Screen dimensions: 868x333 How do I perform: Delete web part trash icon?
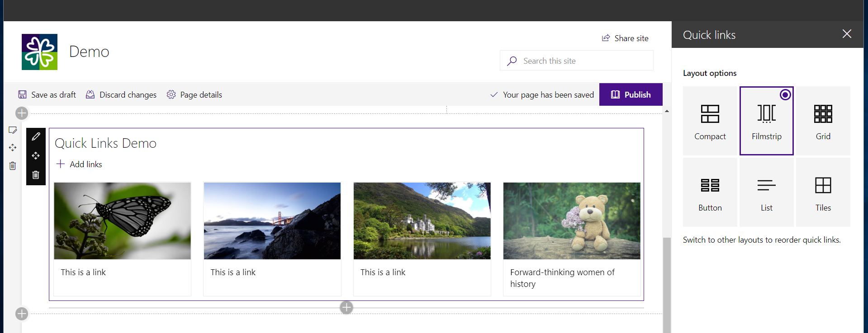(36, 175)
